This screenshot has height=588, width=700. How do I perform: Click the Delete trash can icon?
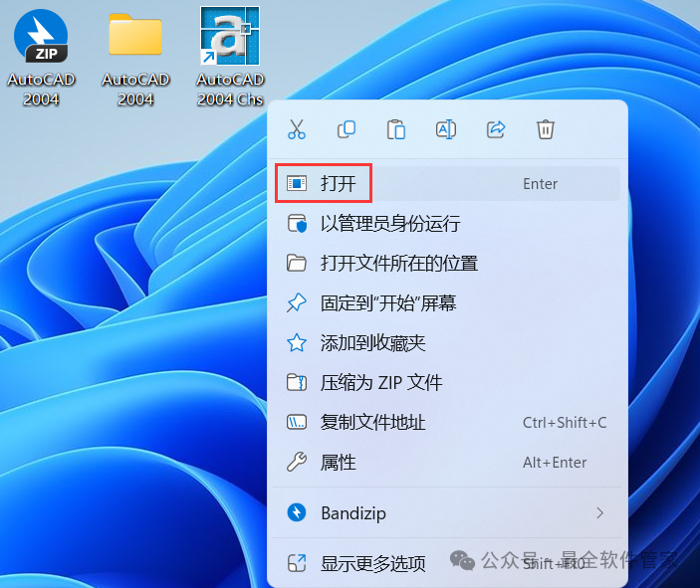coord(546,129)
